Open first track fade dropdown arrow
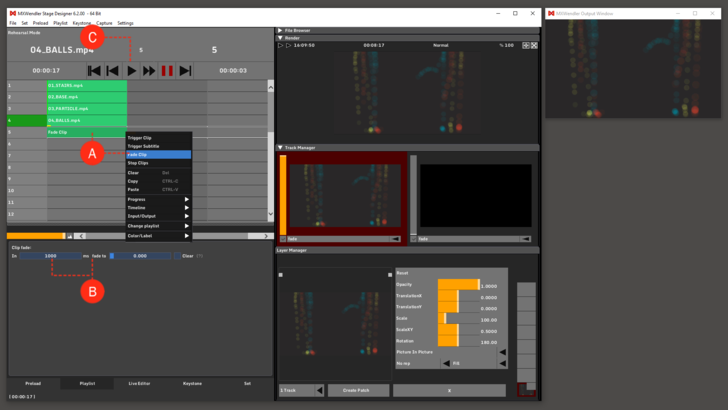Screen dimensions: 728x410 click(x=395, y=239)
